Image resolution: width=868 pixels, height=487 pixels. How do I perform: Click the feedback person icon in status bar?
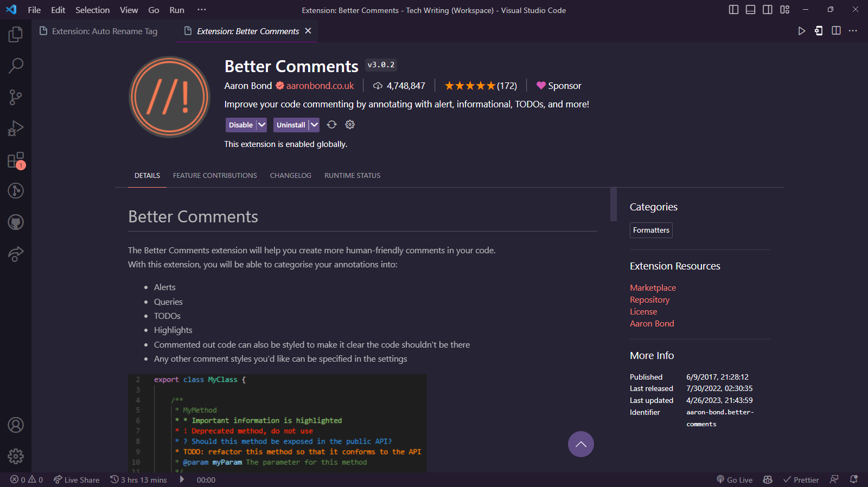834,479
